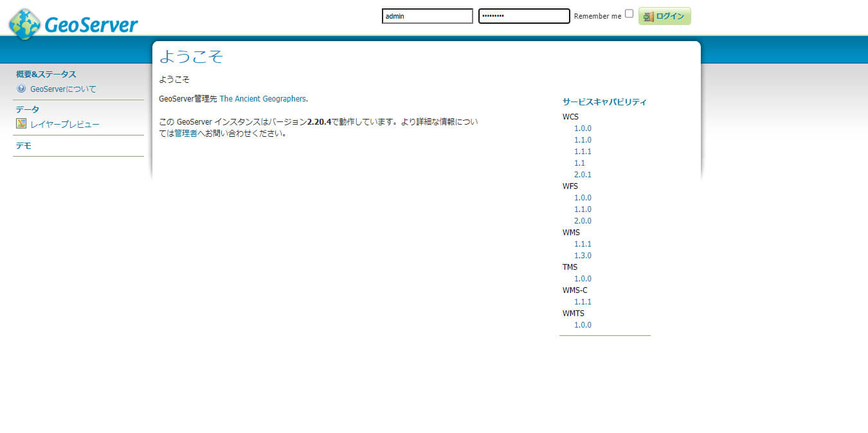Open WCS 1.1.1 capabilities
This screenshot has height=433, width=868.
pos(583,152)
